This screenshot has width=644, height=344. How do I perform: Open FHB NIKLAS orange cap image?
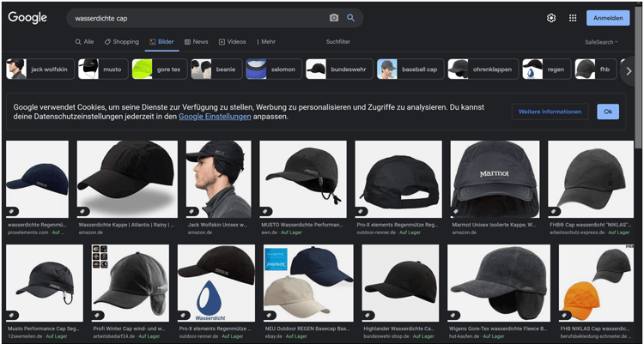[596, 283]
